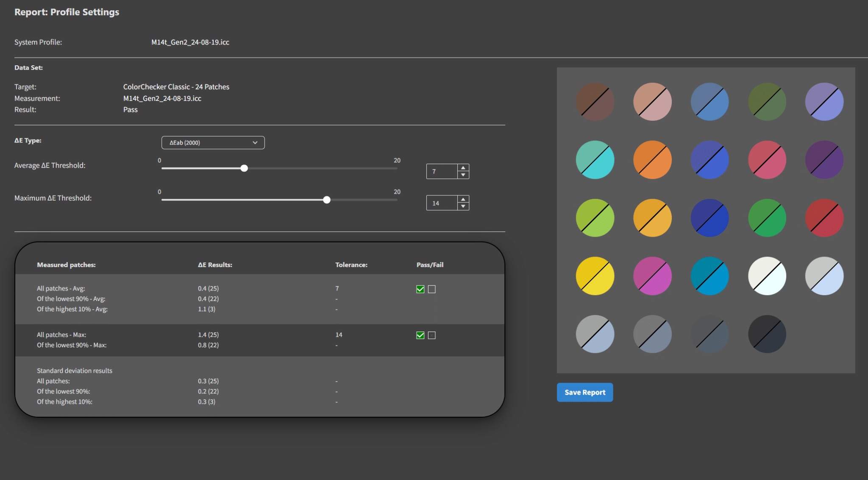The width and height of the screenshot is (868, 480).
Task: Select the orange patch in second row
Action: [x=652, y=160]
